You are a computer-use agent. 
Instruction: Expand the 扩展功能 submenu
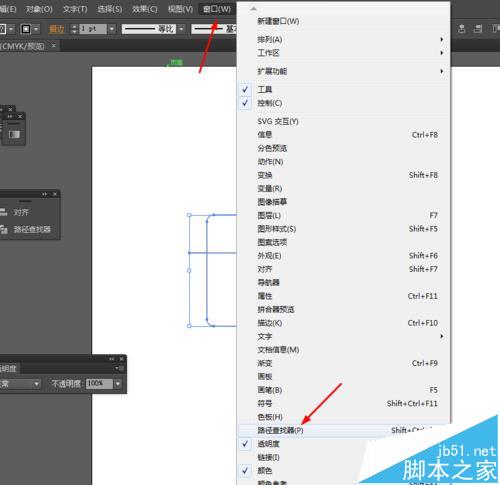point(343,71)
